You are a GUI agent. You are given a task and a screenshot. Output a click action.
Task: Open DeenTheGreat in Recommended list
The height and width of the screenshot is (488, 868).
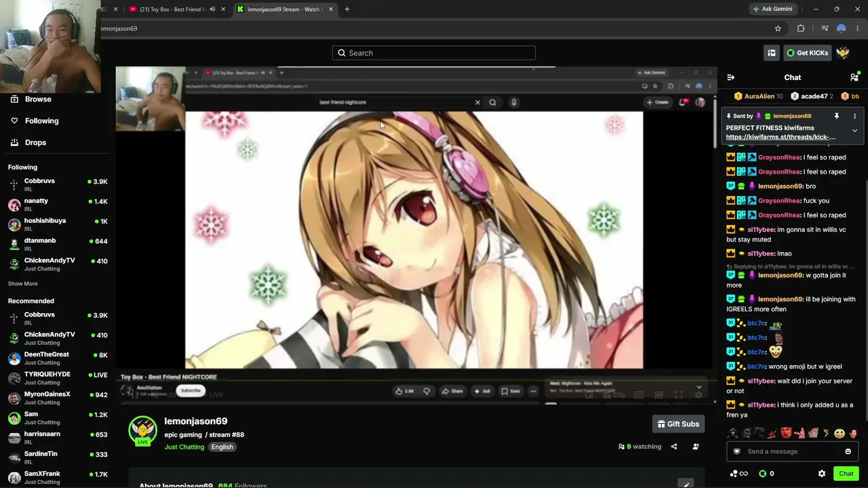tap(58, 358)
